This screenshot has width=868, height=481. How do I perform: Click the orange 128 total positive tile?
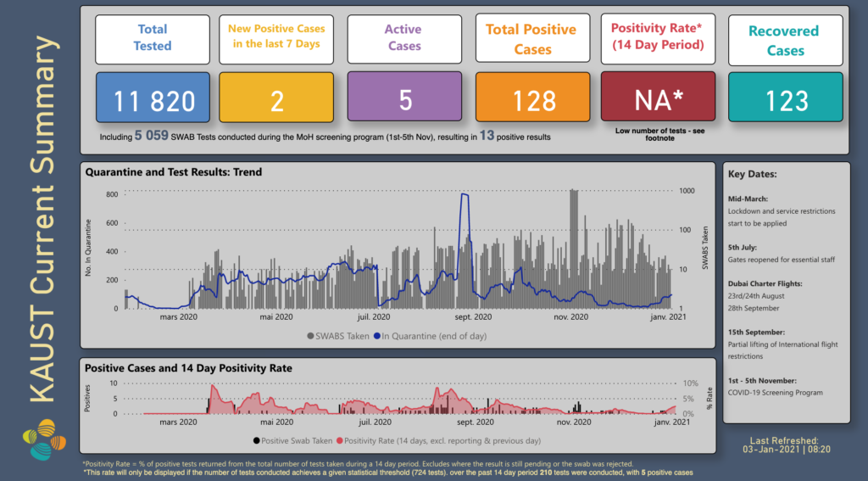point(531,100)
